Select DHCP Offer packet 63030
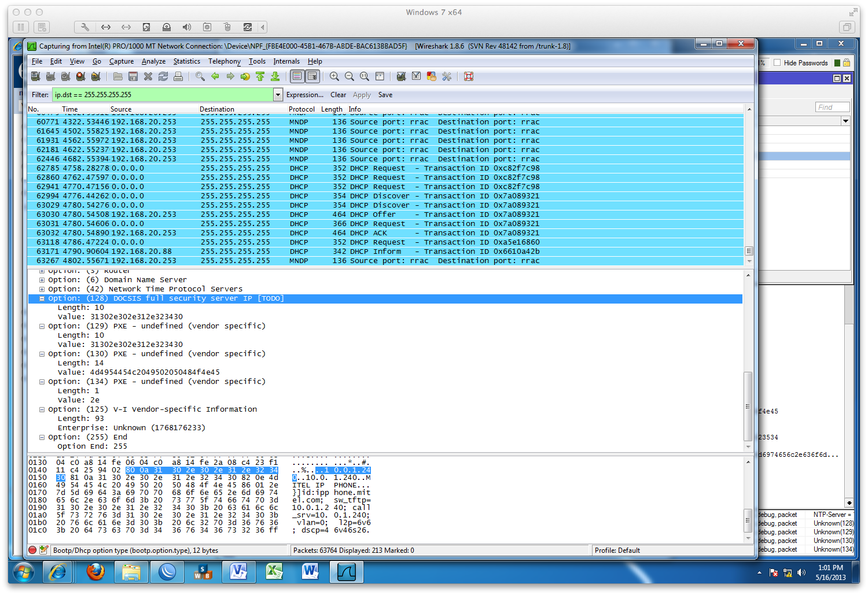Viewport: 868px width, 595px height. [385, 215]
